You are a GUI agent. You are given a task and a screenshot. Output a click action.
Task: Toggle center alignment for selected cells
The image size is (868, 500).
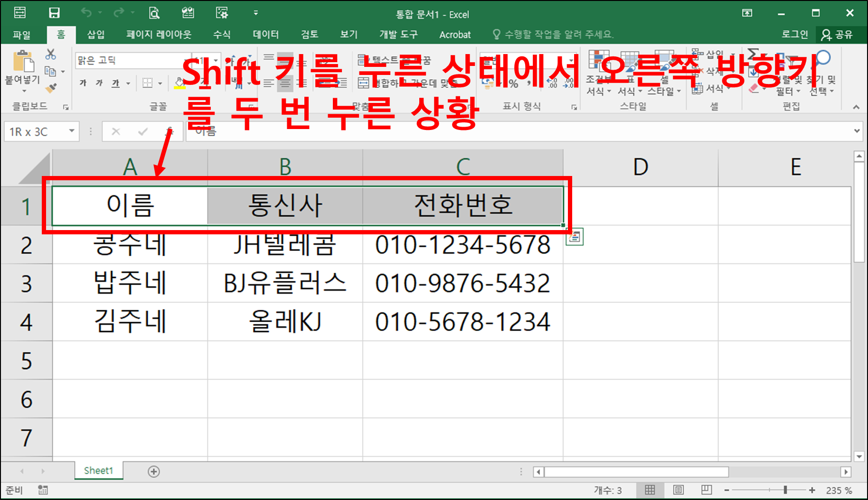pyautogui.click(x=284, y=83)
